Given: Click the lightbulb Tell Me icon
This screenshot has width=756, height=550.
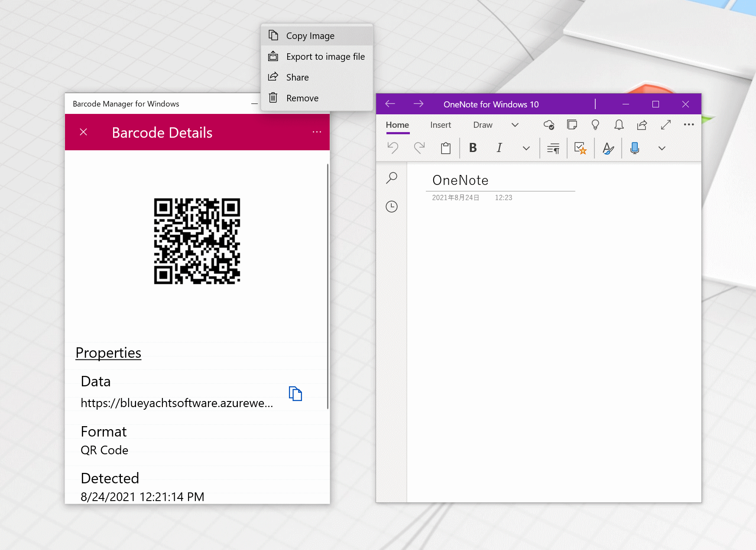Looking at the screenshot, I should point(595,125).
